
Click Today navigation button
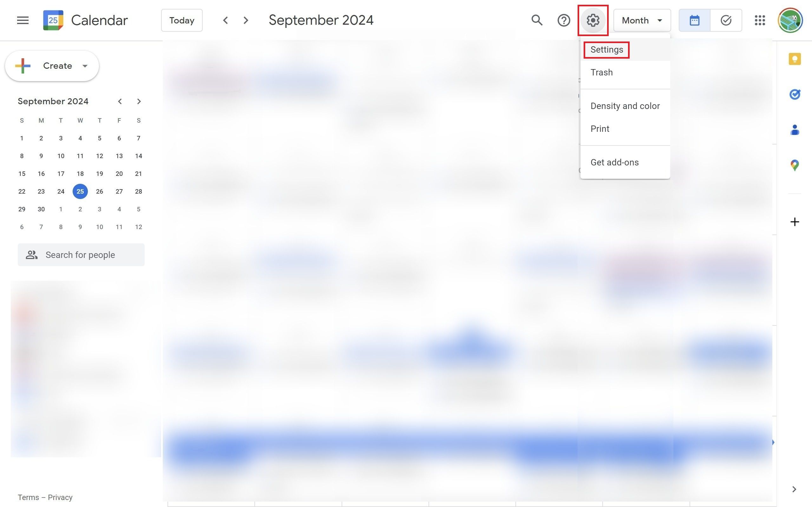[x=181, y=20]
